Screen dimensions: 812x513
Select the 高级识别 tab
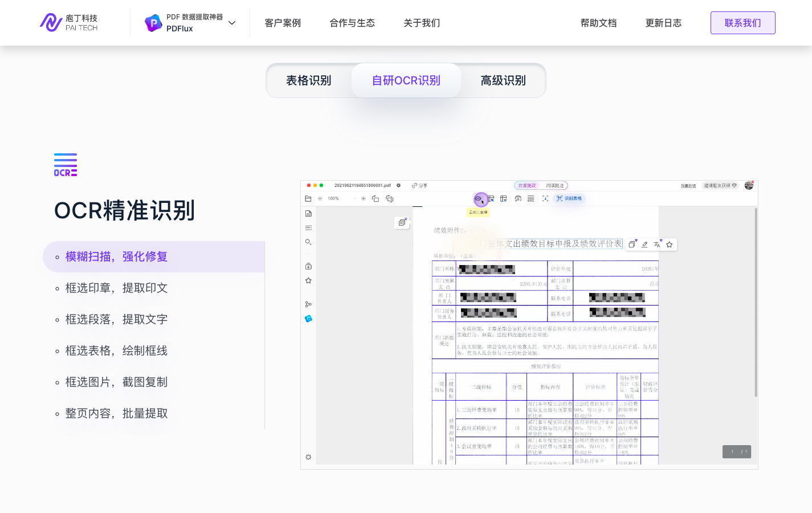(x=503, y=80)
